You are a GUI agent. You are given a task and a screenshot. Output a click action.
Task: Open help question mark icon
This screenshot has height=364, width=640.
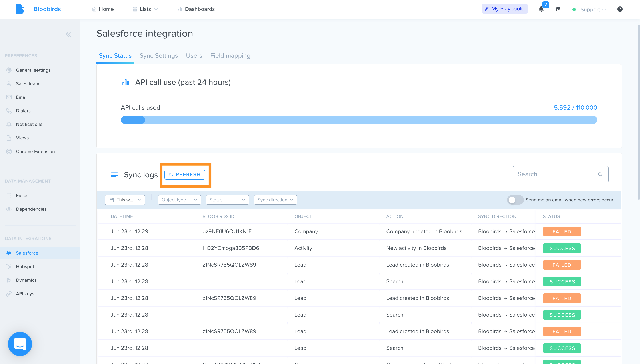pos(620,9)
